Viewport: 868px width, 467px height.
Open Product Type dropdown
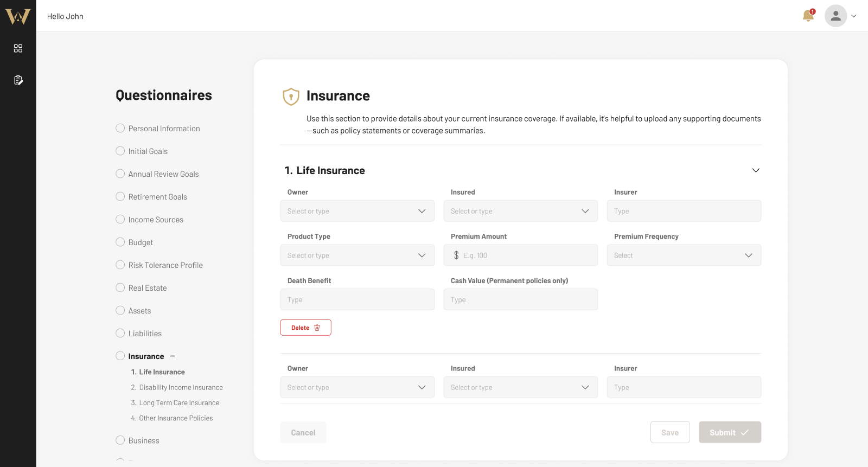click(x=358, y=255)
